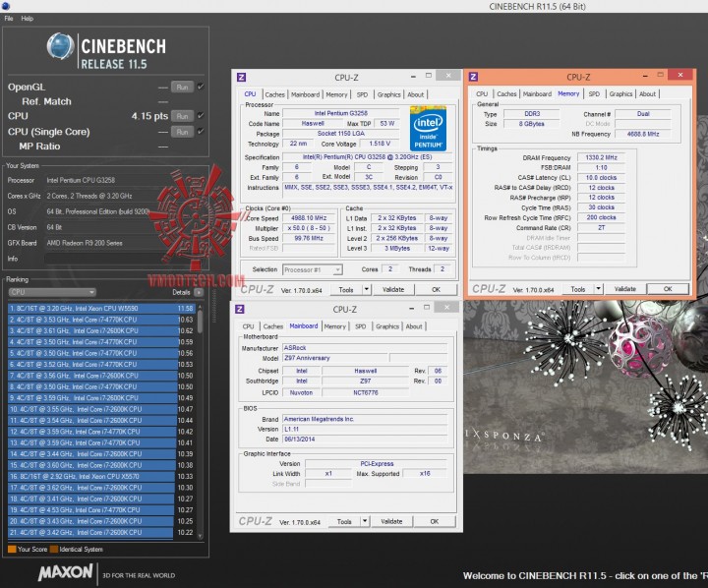Maximize the CPU-Z Memory window
Image resolution: width=708 pixels, height=588 pixels.
(660, 75)
